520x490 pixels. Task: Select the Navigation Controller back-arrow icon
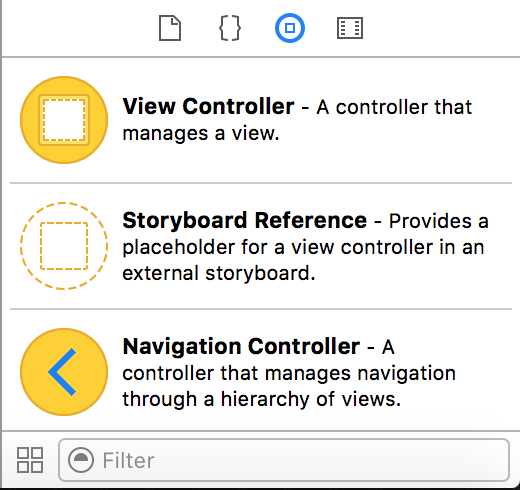point(64,372)
